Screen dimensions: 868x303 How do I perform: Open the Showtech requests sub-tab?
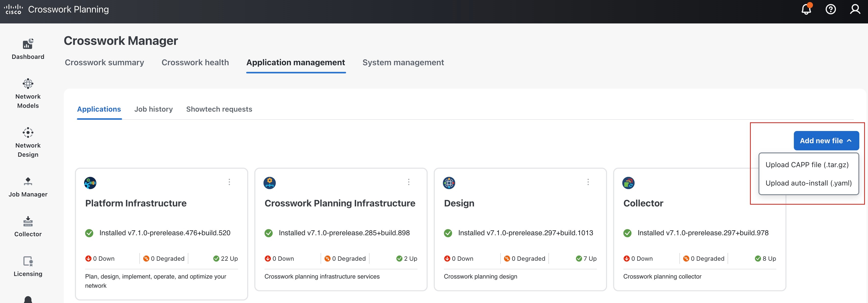coord(219,109)
